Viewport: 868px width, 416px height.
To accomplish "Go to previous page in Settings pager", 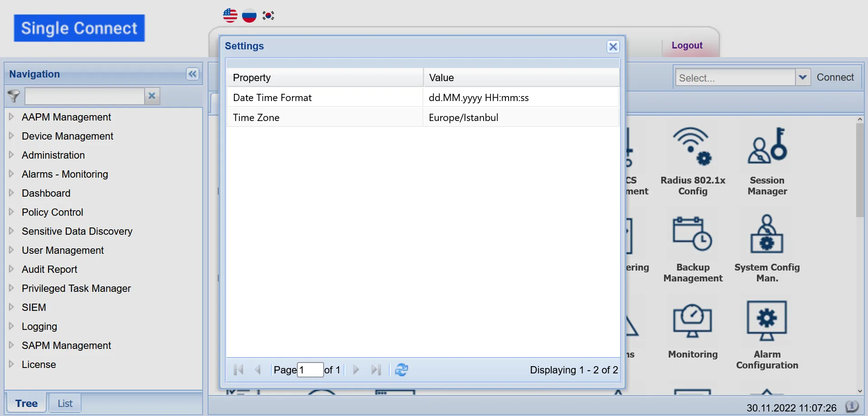I will pyautogui.click(x=258, y=370).
